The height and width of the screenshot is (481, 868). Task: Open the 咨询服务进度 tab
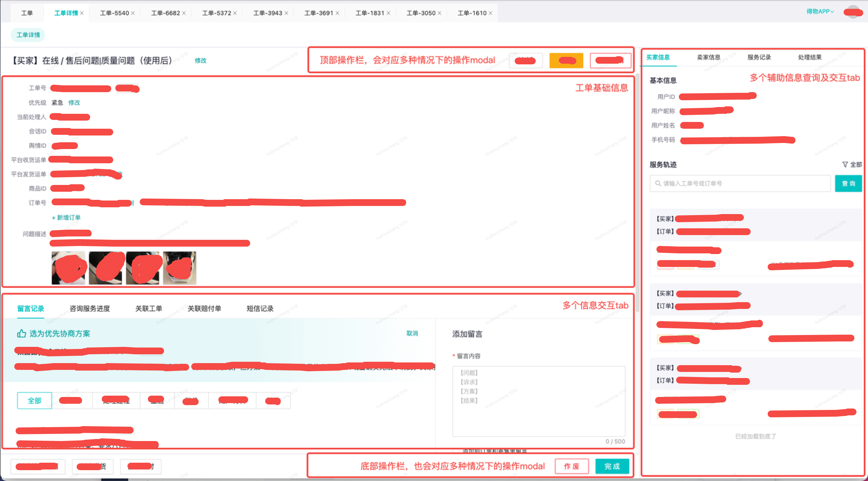click(90, 309)
